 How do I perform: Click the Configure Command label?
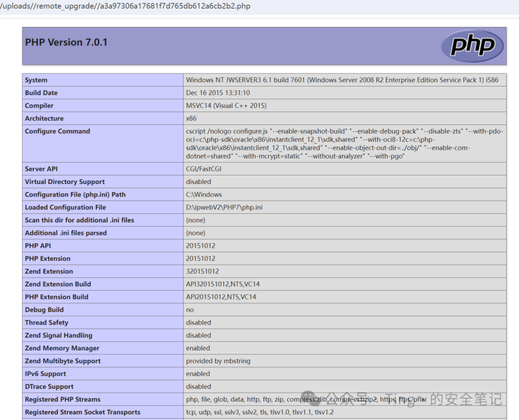57,131
